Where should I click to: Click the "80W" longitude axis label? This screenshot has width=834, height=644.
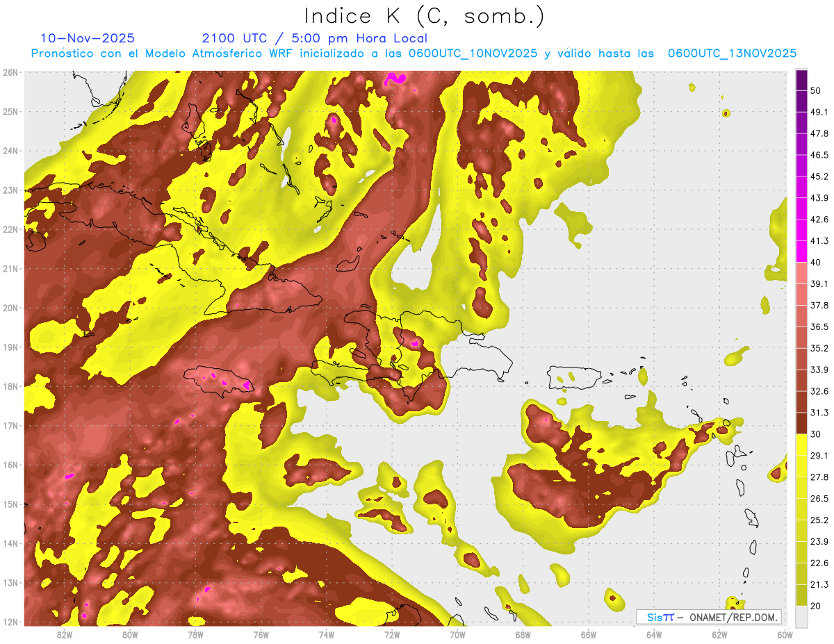(130, 634)
